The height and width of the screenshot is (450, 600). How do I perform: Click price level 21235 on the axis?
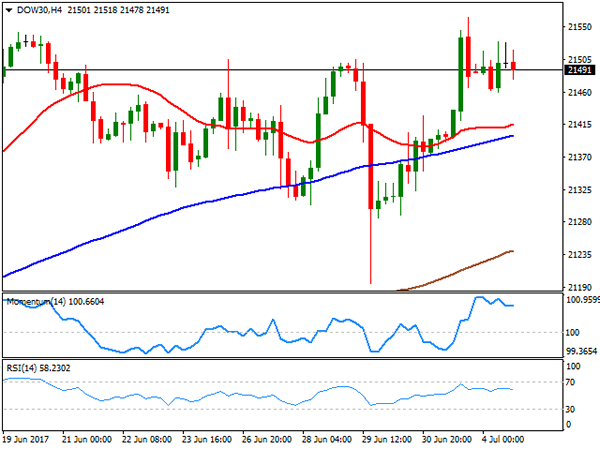(x=580, y=254)
